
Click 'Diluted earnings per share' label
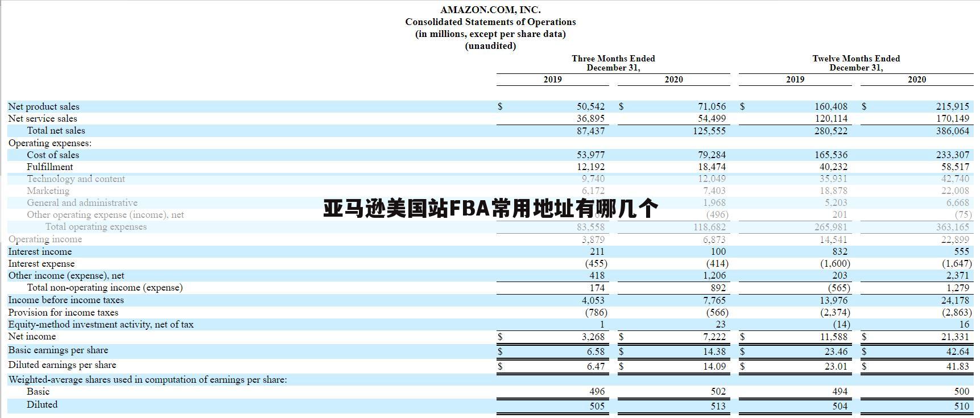click(62, 365)
